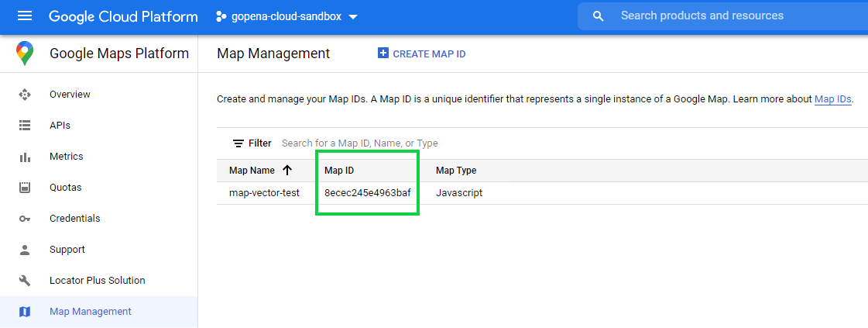Open the Metrics menu item
The width and height of the screenshot is (868, 328).
click(x=66, y=157)
